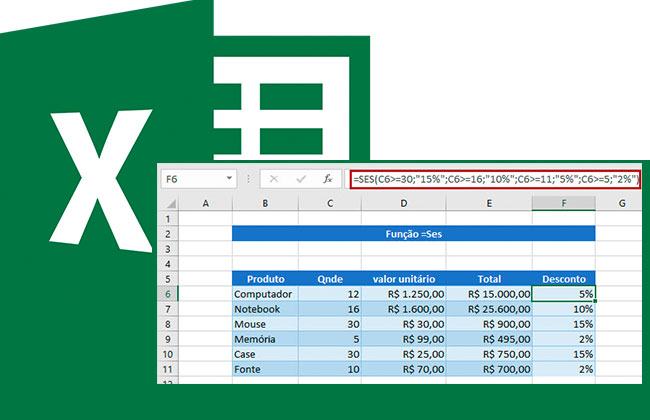Click total cell 'R$ 700,00'
Image resolution: width=650 pixels, height=420 pixels.
coord(489,369)
